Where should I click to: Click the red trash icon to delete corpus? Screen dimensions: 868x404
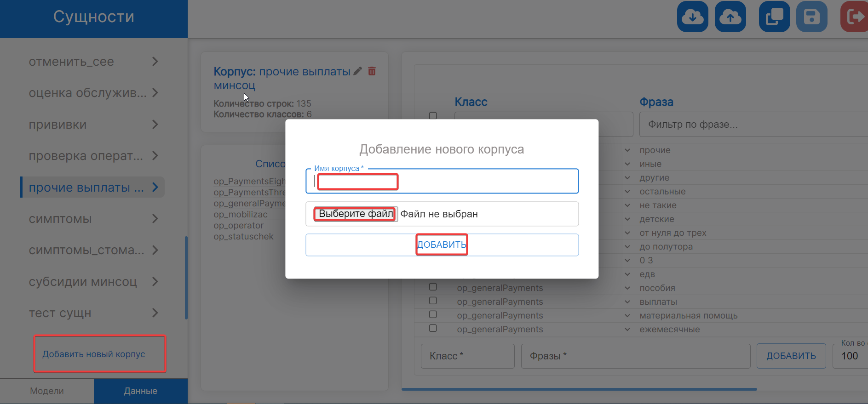click(x=372, y=71)
